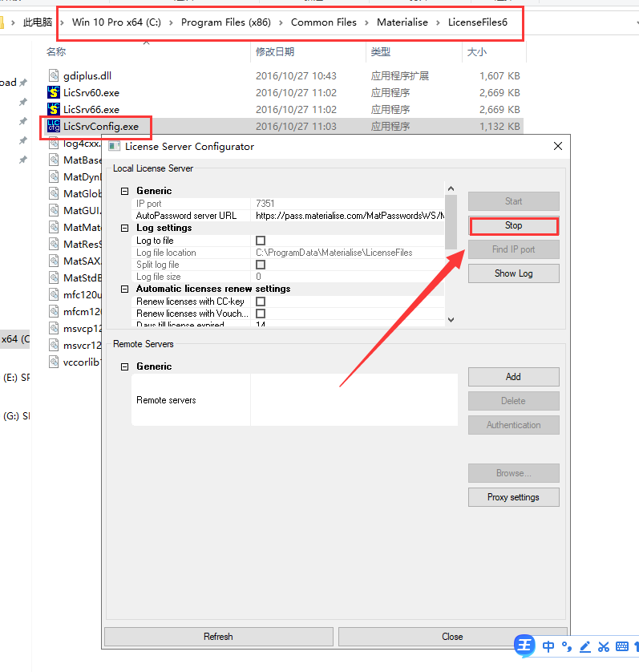Click the pen handwriting icon in IME bar

pyautogui.click(x=585, y=646)
